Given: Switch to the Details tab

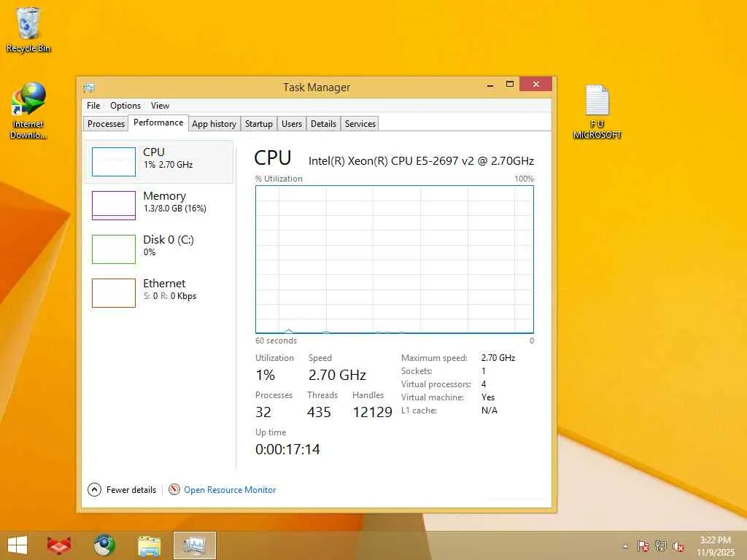Looking at the screenshot, I should tap(323, 124).
